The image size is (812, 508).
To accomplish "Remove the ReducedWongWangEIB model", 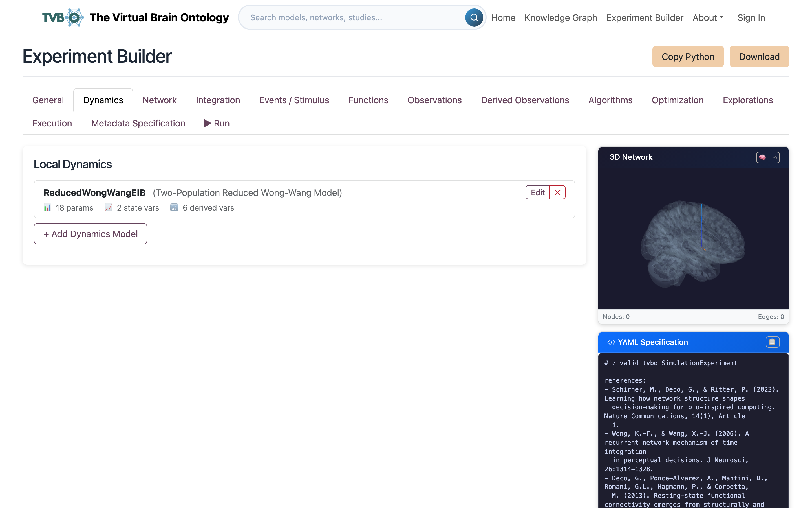I will [557, 192].
